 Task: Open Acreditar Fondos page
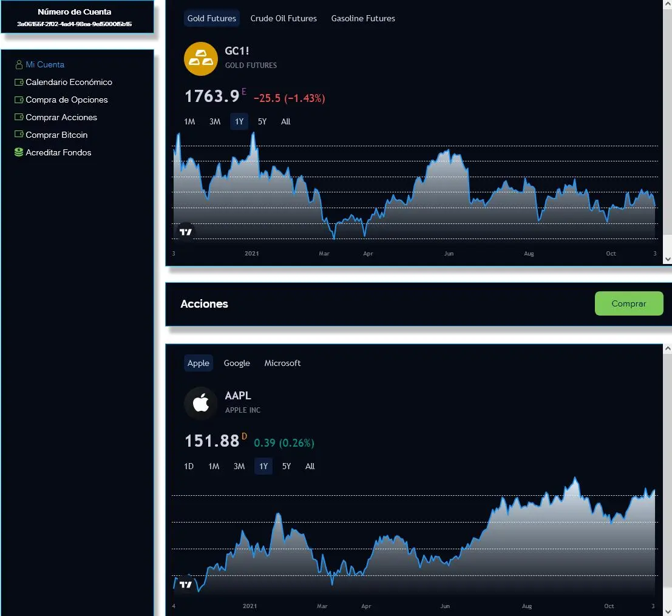click(58, 152)
